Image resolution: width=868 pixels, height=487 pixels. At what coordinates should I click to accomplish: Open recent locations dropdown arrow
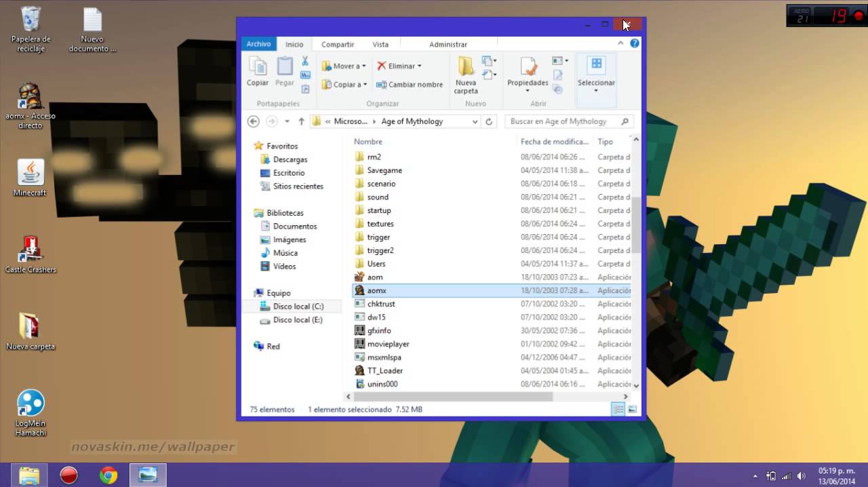tap(287, 121)
